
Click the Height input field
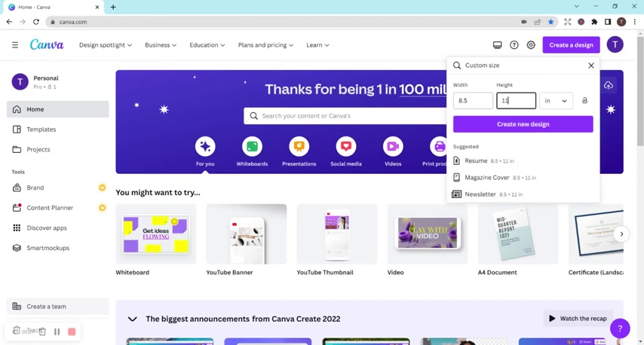point(516,100)
